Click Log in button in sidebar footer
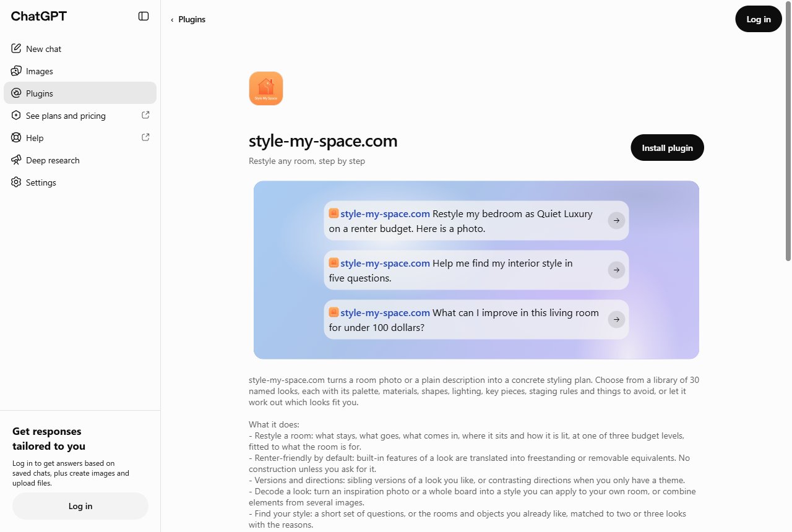The width and height of the screenshot is (792, 532). 80,506
